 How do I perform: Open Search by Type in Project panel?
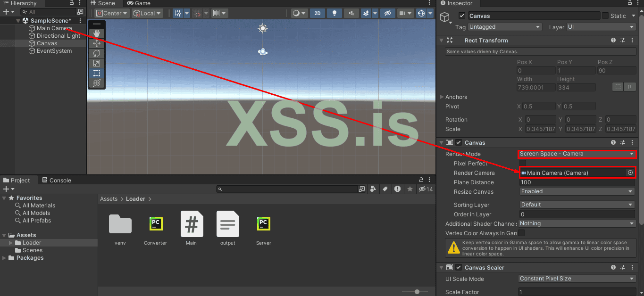[x=373, y=189]
